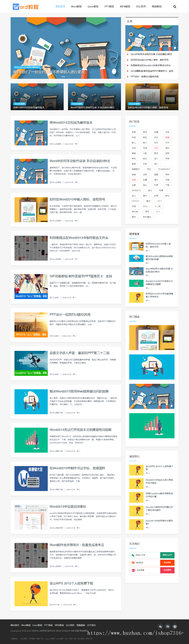Open article 设置文字进入声音：星辰玩PPT第二十二招

(79, 353)
